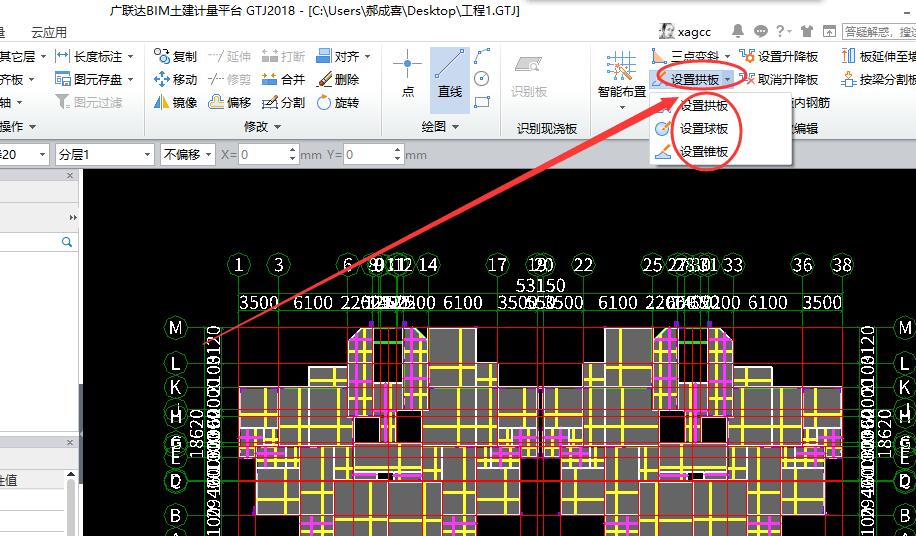Expand the 绘图 group arrow
Image resolution: width=916 pixels, height=536 pixels.
coord(455,127)
